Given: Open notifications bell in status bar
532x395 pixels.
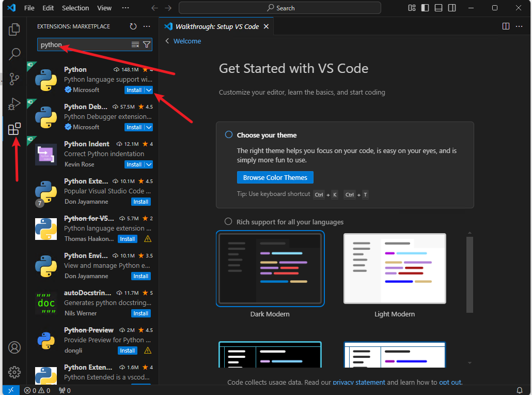Looking at the screenshot, I should click(x=520, y=390).
